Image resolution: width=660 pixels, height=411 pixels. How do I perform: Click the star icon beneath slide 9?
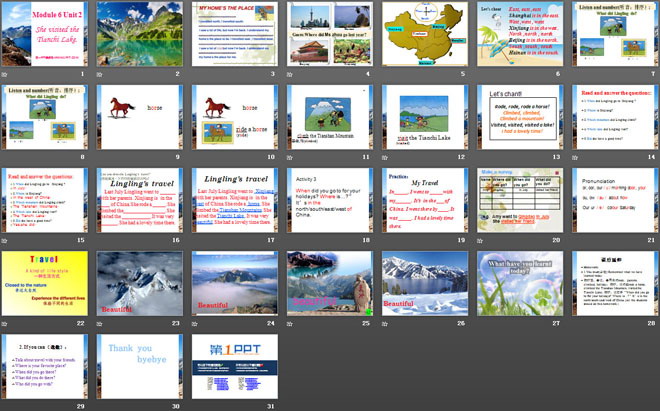pyautogui.click(x=99, y=156)
